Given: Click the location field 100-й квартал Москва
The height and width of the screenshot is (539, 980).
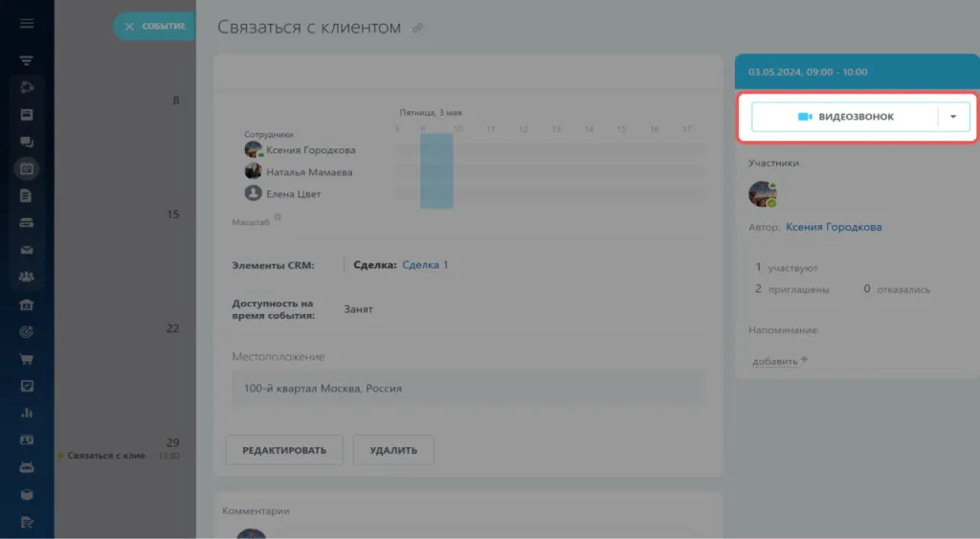Looking at the screenshot, I should [469, 389].
